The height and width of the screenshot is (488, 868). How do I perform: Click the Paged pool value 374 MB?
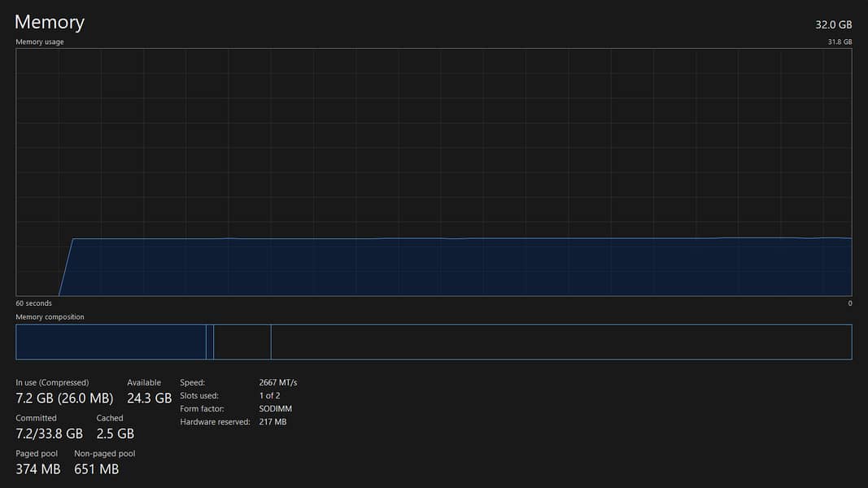(x=38, y=469)
